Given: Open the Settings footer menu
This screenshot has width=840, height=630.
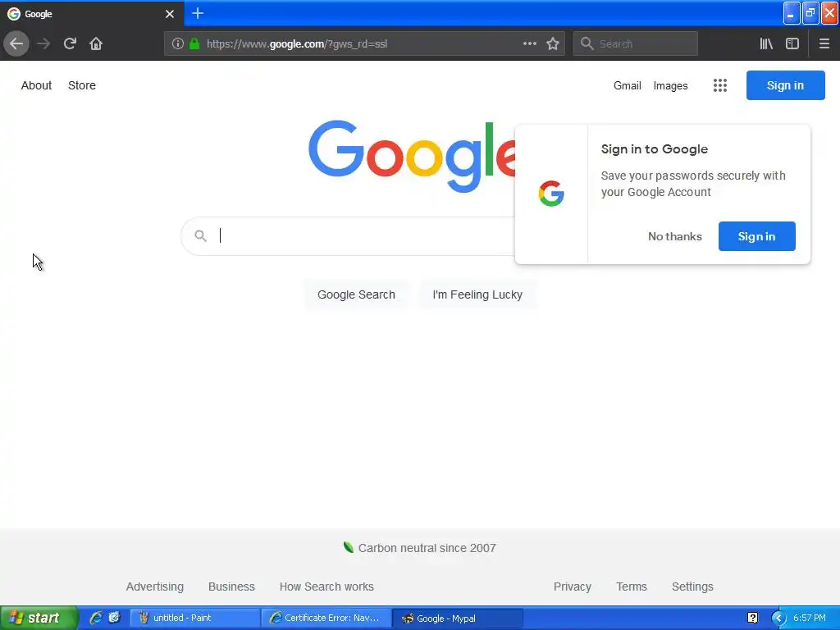Looking at the screenshot, I should [x=692, y=587].
